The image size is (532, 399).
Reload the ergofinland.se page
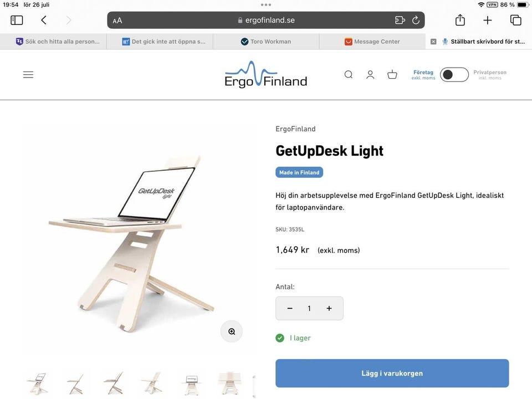(416, 19)
